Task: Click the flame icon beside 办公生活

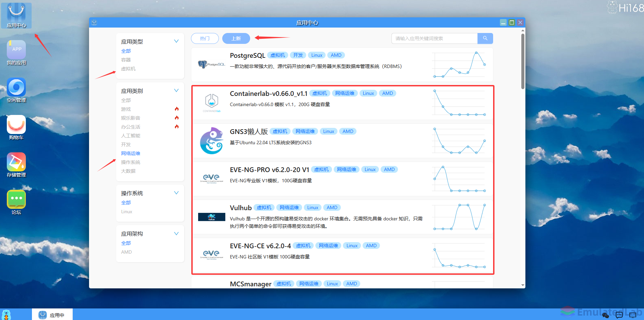Action: pos(177,127)
